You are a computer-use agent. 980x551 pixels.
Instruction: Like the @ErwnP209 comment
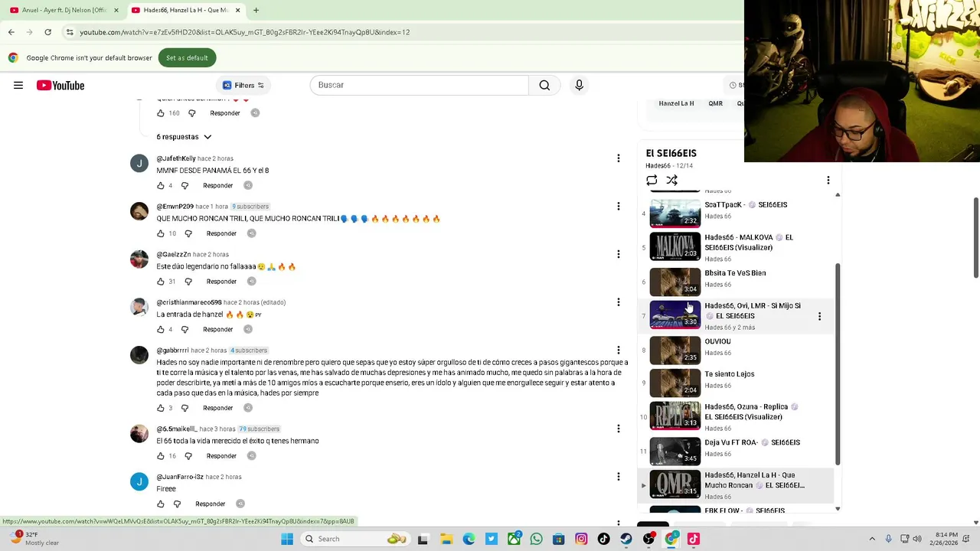point(161,233)
